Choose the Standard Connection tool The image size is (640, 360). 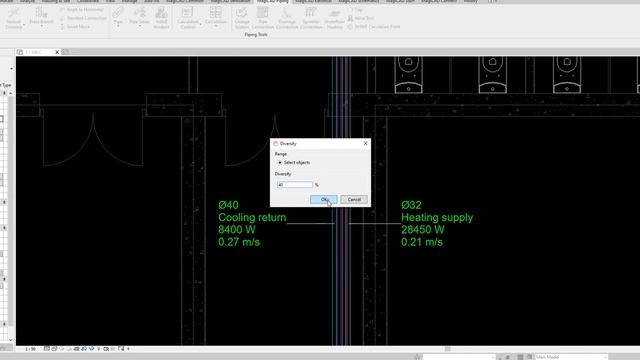point(83,18)
